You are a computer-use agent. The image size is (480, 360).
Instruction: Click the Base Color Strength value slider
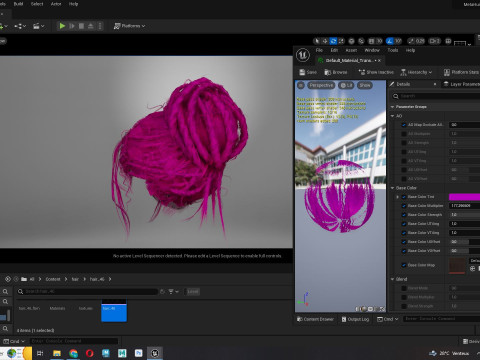(x=464, y=215)
